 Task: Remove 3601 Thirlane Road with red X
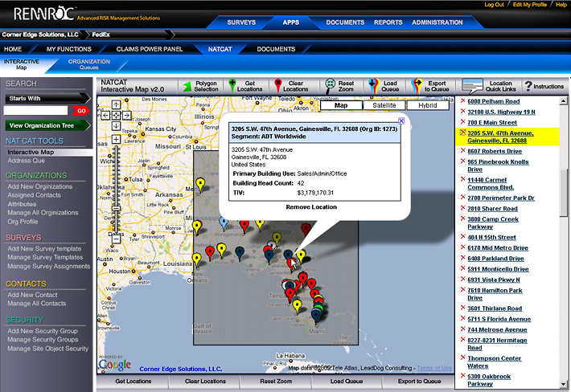(x=463, y=308)
